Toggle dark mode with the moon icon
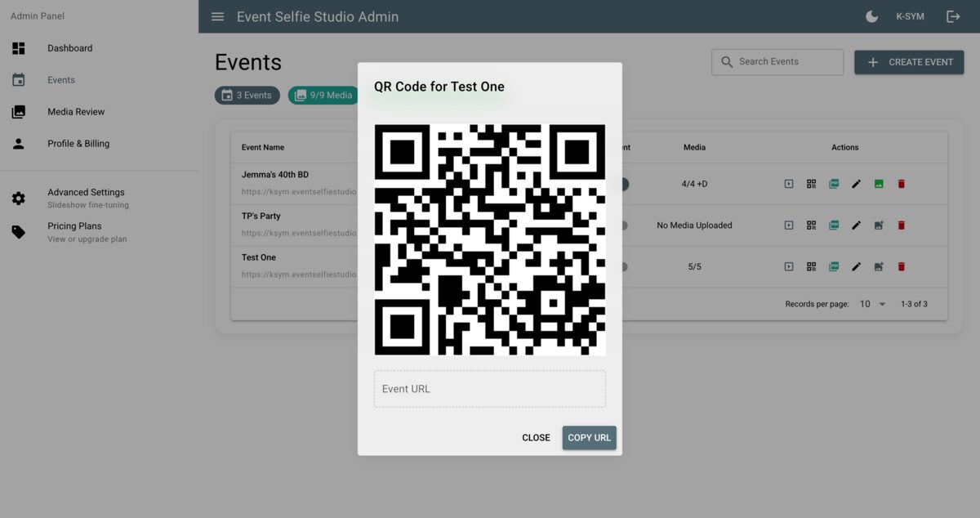The width and height of the screenshot is (980, 518). (x=871, y=16)
